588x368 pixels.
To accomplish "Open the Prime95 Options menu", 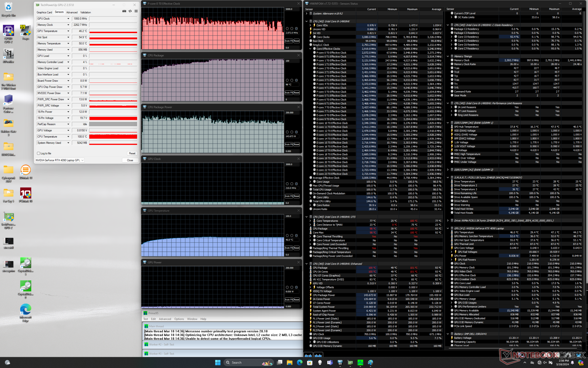I will coord(179,319).
